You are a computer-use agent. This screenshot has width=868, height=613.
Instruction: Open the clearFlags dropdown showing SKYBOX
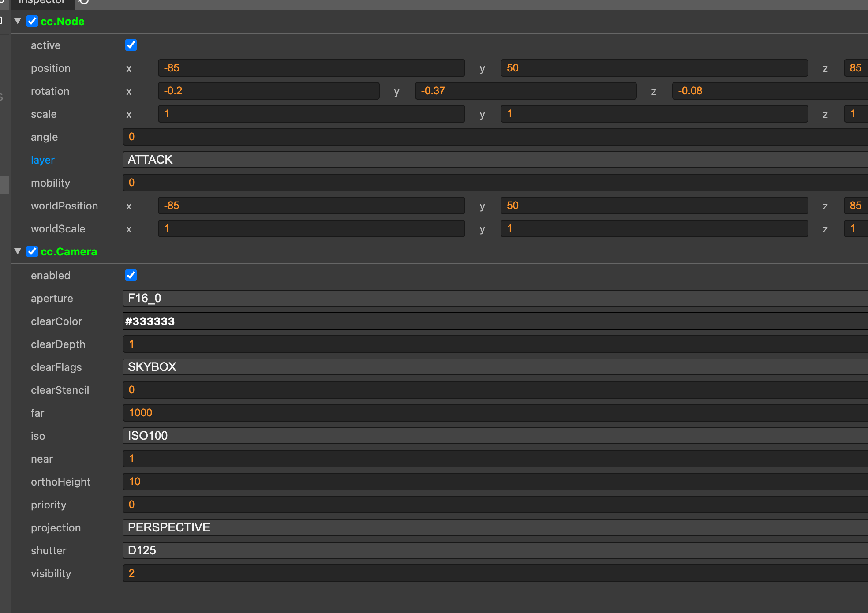click(x=494, y=367)
